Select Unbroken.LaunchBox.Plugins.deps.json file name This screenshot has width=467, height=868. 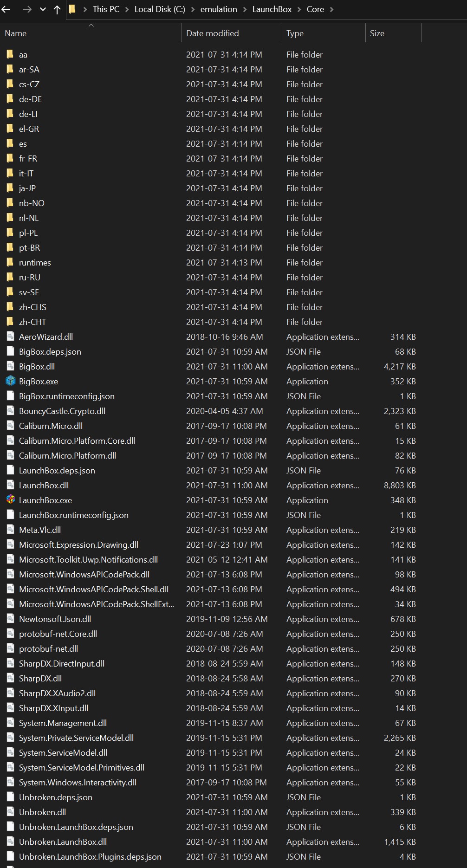(90, 857)
